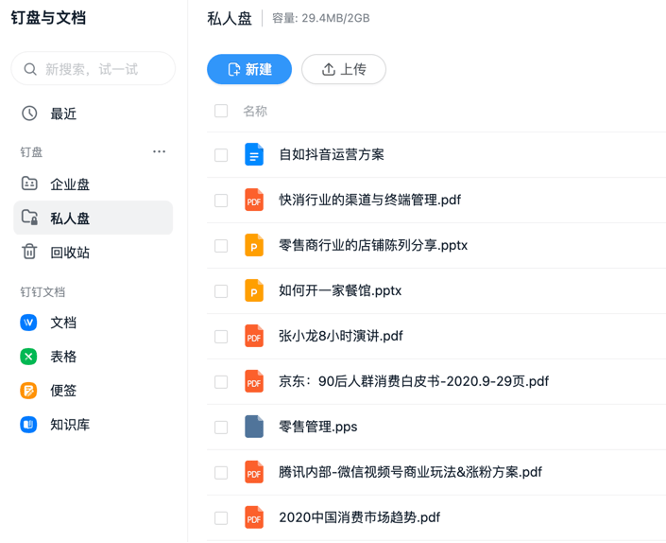Click the 企业盘 folder icon
This screenshot has width=666, height=543.
pyautogui.click(x=29, y=184)
